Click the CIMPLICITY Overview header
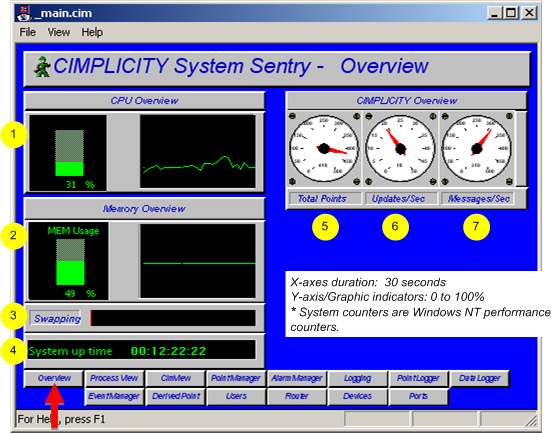558x433 pixels. (406, 101)
